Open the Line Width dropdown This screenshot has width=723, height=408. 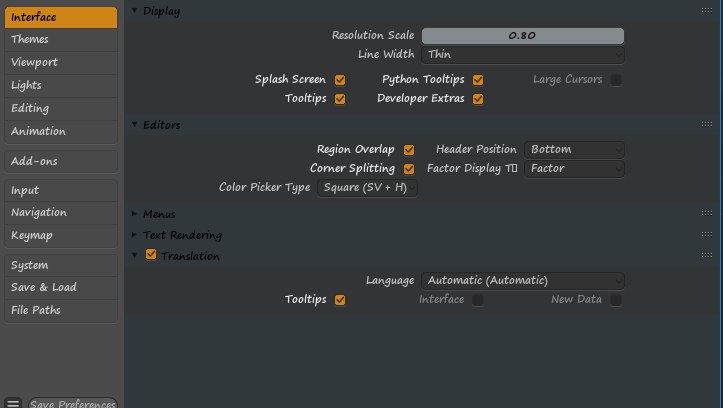523,54
